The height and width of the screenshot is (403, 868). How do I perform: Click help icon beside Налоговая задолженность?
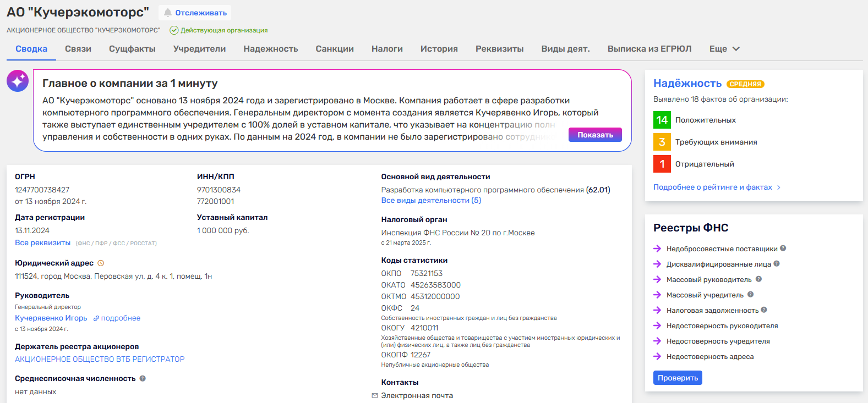tap(764, 310)
